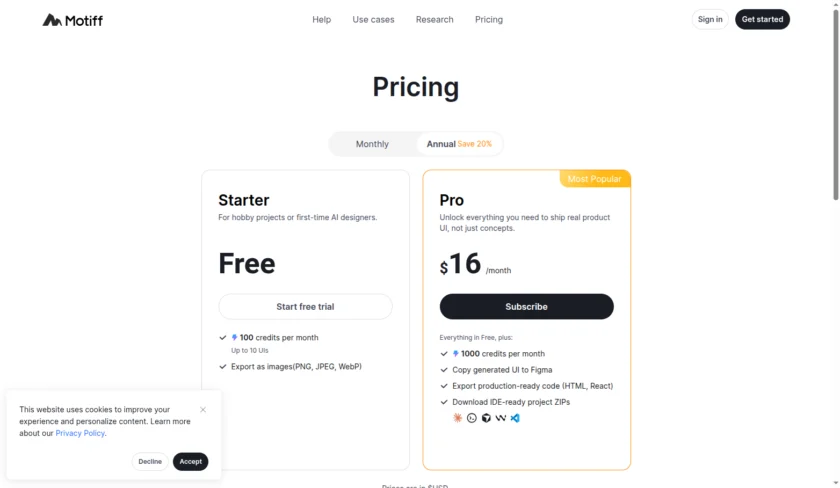Image resolution: width=840 pixels, height=488 pixels.
Task: Click the terminal-style IDE icon
Action: (x=472, y=418)
